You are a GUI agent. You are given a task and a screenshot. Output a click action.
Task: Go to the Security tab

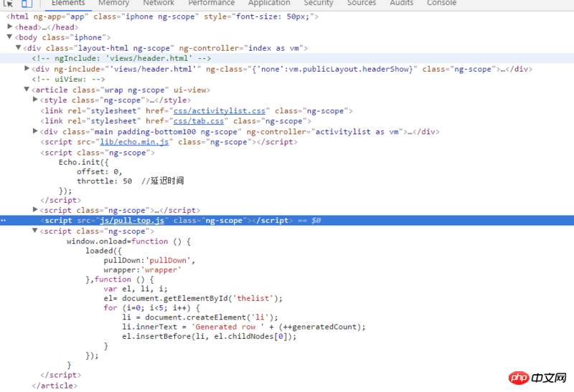click(x=319, y=3)
